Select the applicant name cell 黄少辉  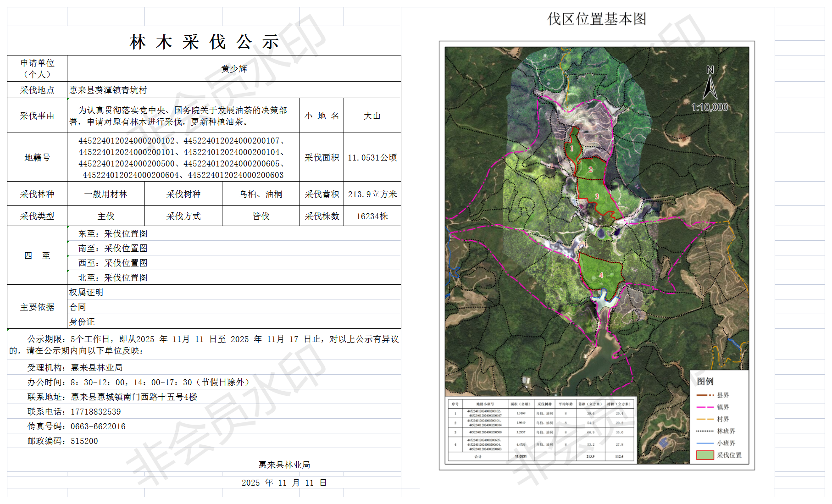click(234, 69)
